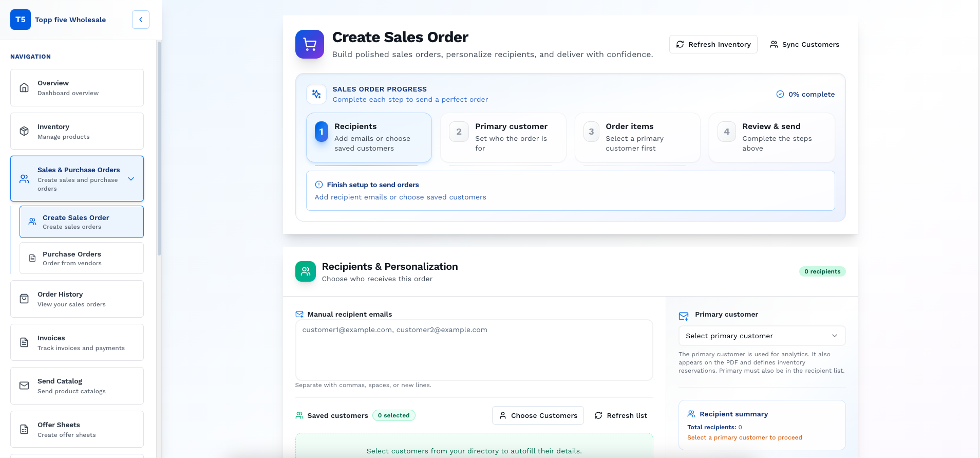
Task: Open the Select primary customer dropdown
Action: click(x=762, y=336)
